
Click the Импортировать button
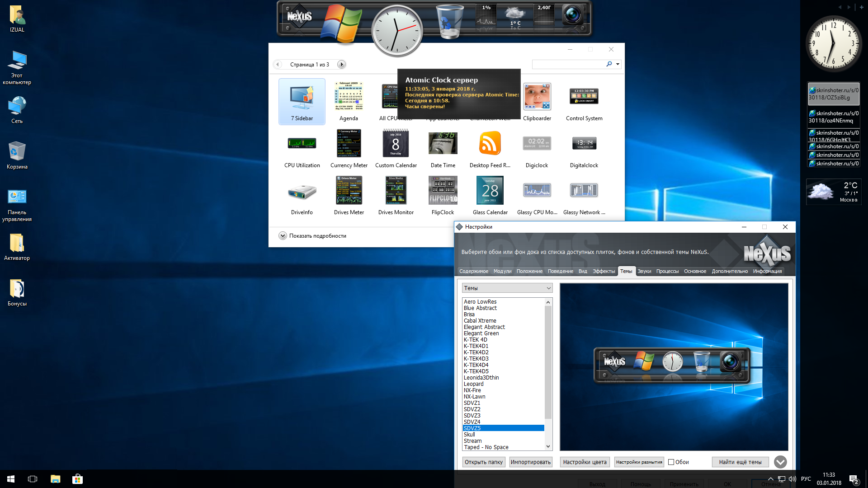pos(530,462)
